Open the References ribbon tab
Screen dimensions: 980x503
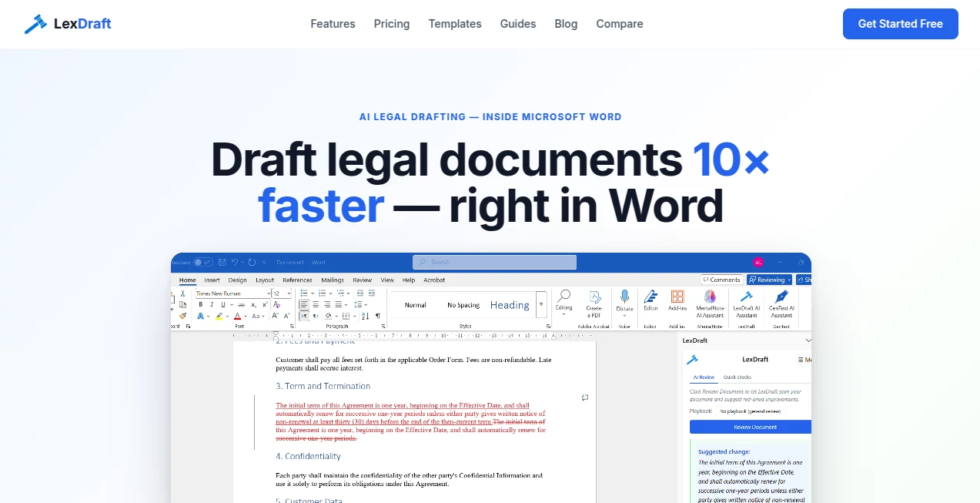pos(297,280)
